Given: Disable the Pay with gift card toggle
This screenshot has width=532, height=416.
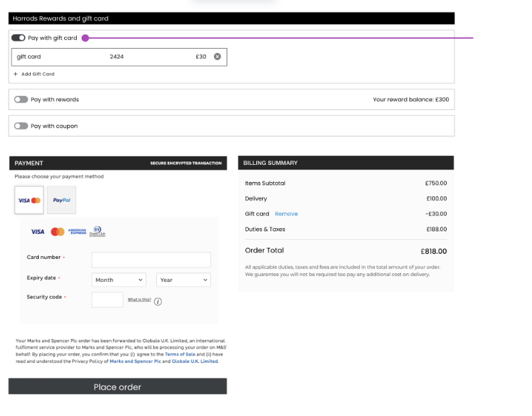Looking at the screenshot, I should (x=18, y=38).
